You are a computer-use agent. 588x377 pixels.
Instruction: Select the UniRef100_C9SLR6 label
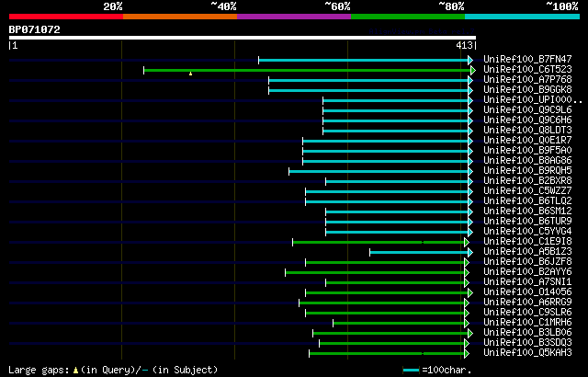click(x=527, y=312)
